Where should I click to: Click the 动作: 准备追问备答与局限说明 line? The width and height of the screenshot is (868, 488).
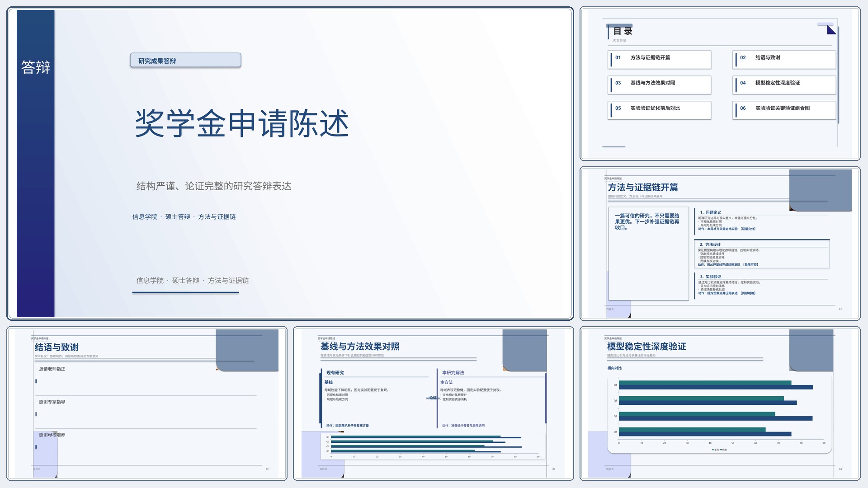pyautogui.click(x=463, y=426)
